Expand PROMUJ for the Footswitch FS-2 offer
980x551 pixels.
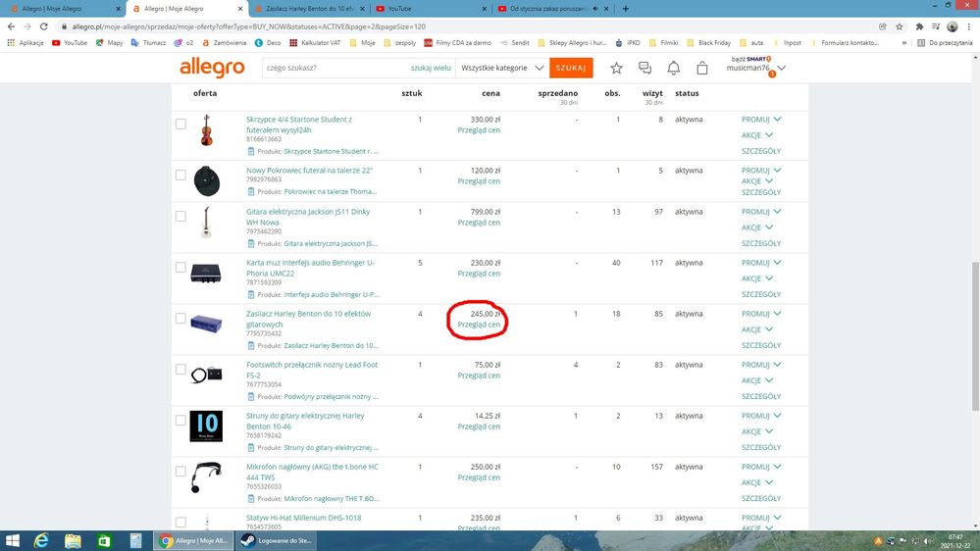pyautogui.click(x=761, y=365)
